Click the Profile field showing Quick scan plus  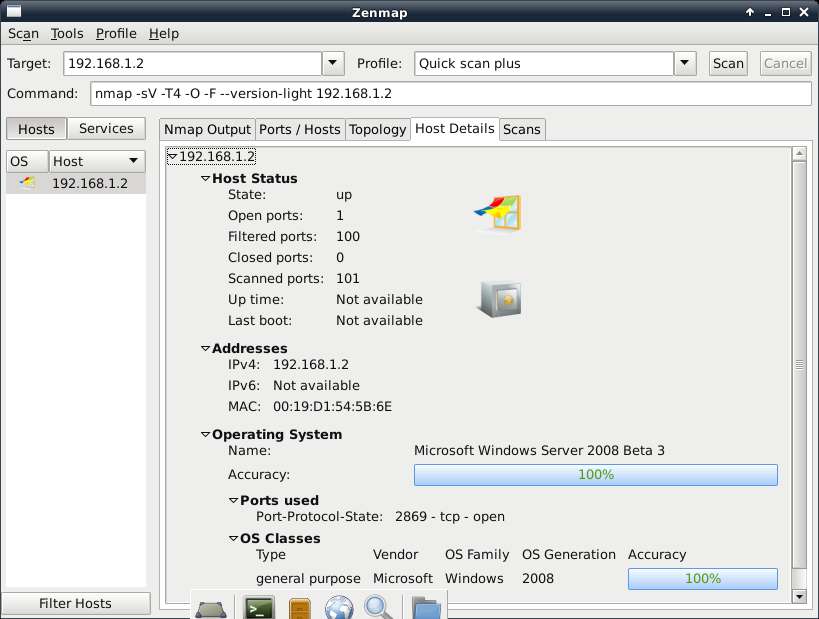tap(544, 63)
